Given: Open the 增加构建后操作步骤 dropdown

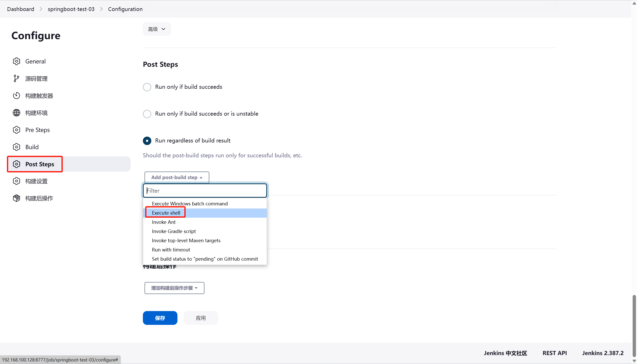Looking at the screenshot, I should [x=174, y=288].
